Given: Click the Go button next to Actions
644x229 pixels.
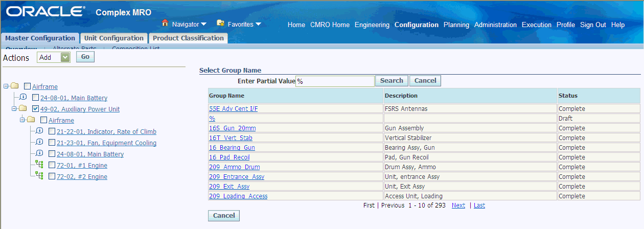Looking at the screenshot, I should coord(85,57).
